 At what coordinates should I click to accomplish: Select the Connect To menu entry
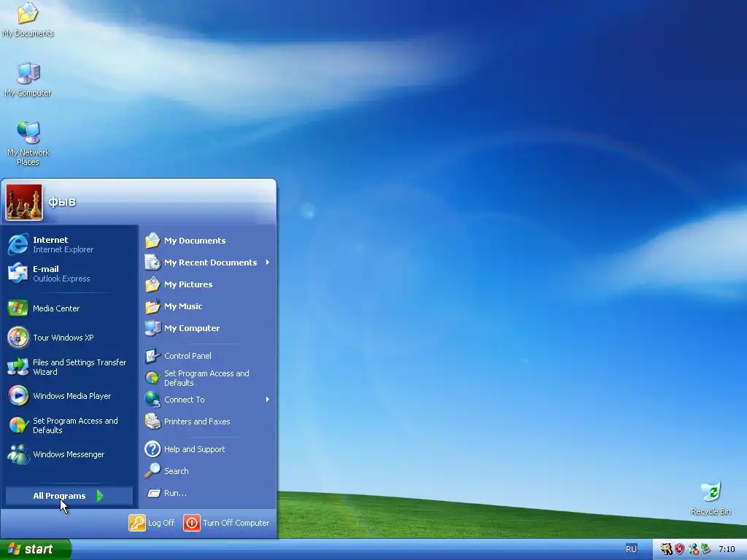[208, 400]
